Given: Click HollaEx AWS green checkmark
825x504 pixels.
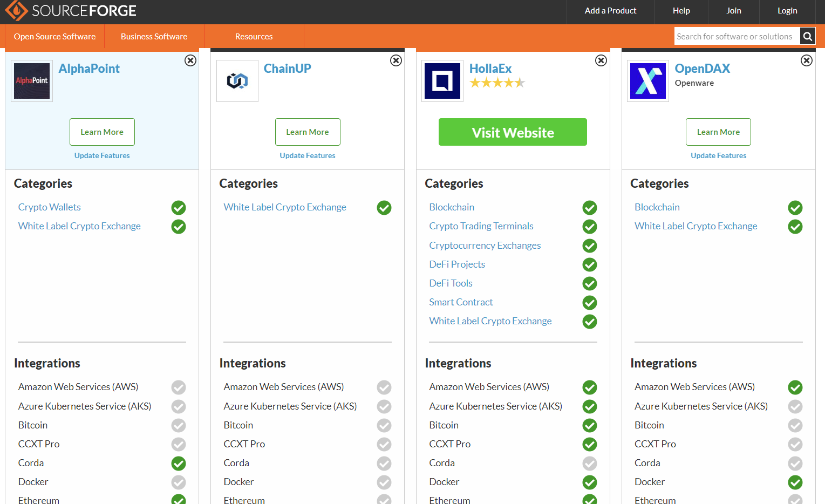Looking at the screenshot, I should tap(590, 387).
